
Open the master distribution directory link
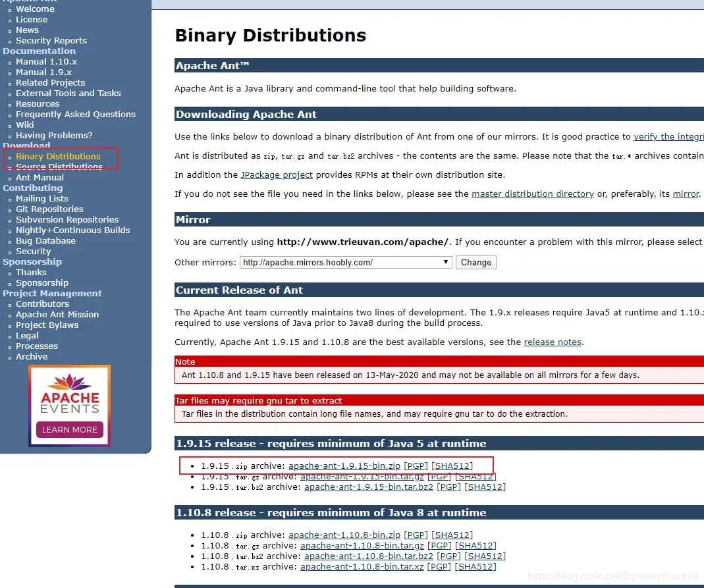[x=533, y=194]
